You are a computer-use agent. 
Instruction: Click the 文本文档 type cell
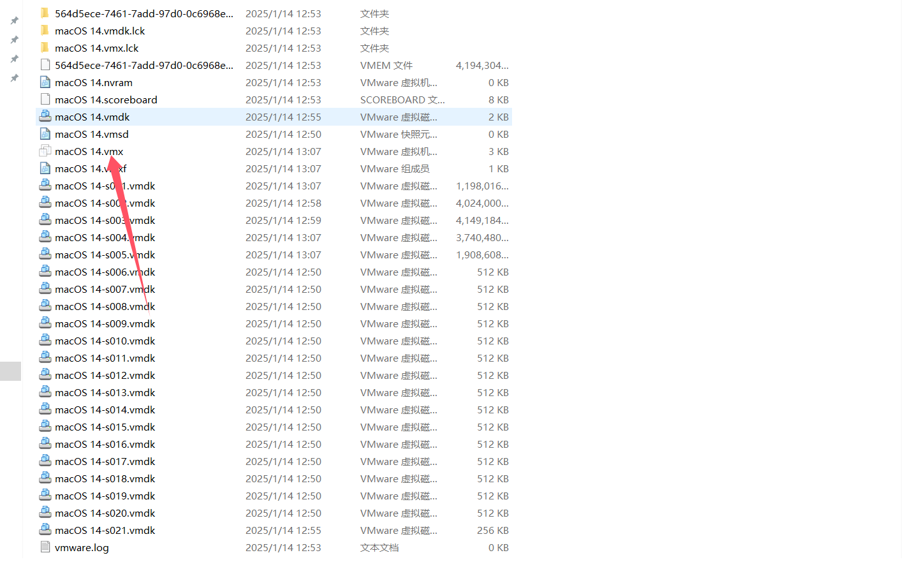[x=379, y=547]
